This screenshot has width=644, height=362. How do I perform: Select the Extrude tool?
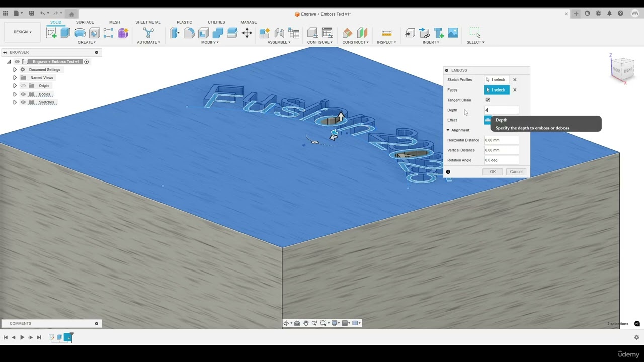65,33
